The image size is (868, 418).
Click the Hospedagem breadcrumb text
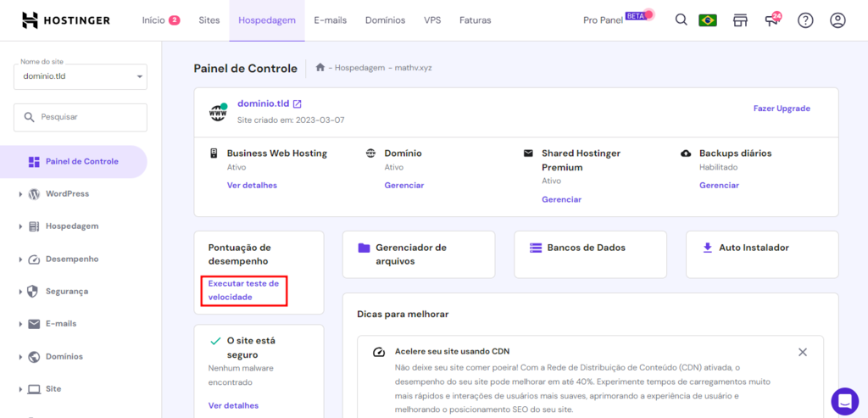pos(359,68)
